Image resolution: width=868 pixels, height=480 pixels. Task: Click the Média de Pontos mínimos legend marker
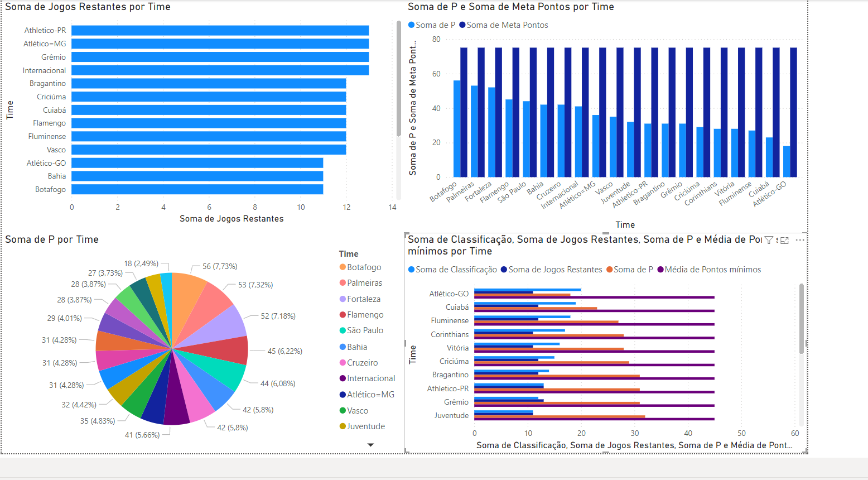pyautogui.click(x=660, y=270)
